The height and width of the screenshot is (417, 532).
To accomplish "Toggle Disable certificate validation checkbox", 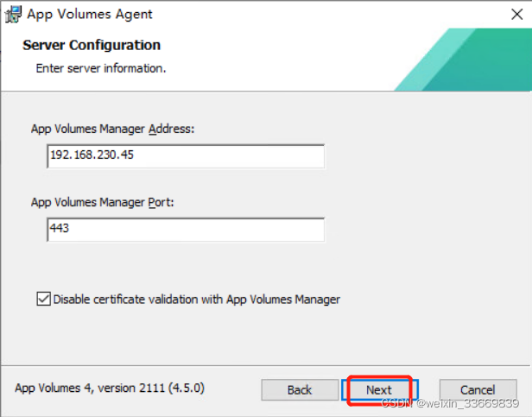I will tap(44, 299).
